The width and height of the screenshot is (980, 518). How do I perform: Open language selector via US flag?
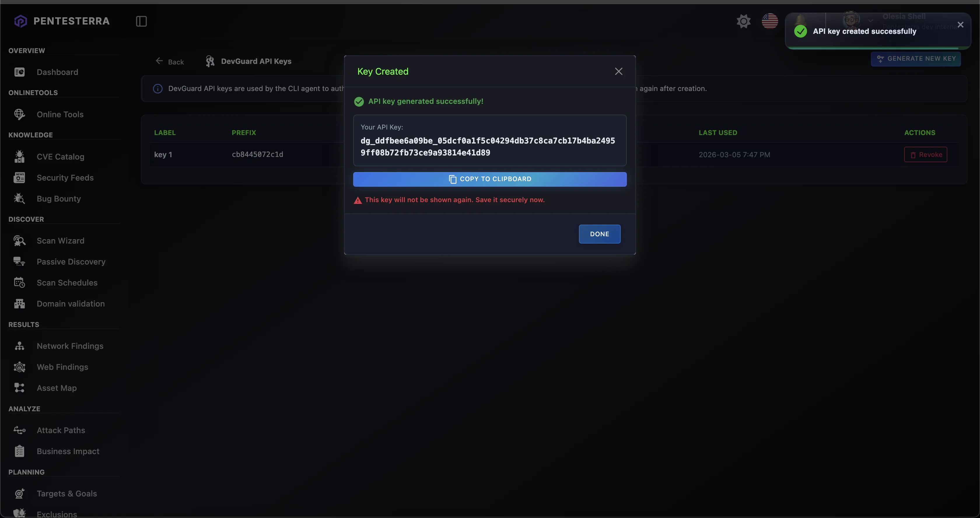point(770,21)
